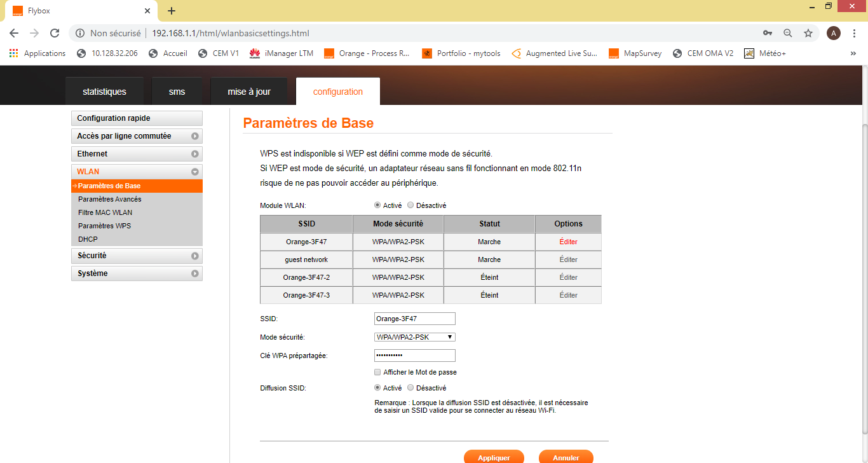This screenshot has width=868, height=463.
Task: Click the Clé WPA prépartagée field
Action: pos(415,355)
